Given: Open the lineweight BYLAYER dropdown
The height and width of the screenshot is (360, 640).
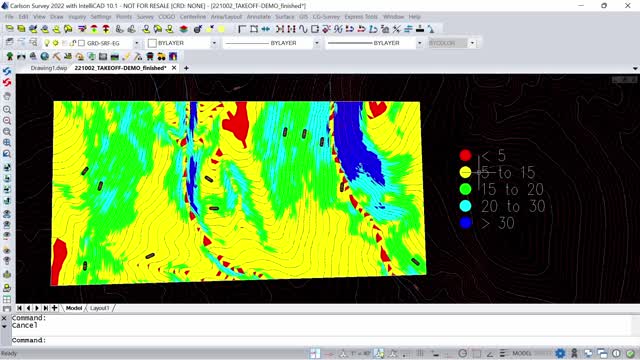Looking at the screenshot, I should tap(419, 43).
